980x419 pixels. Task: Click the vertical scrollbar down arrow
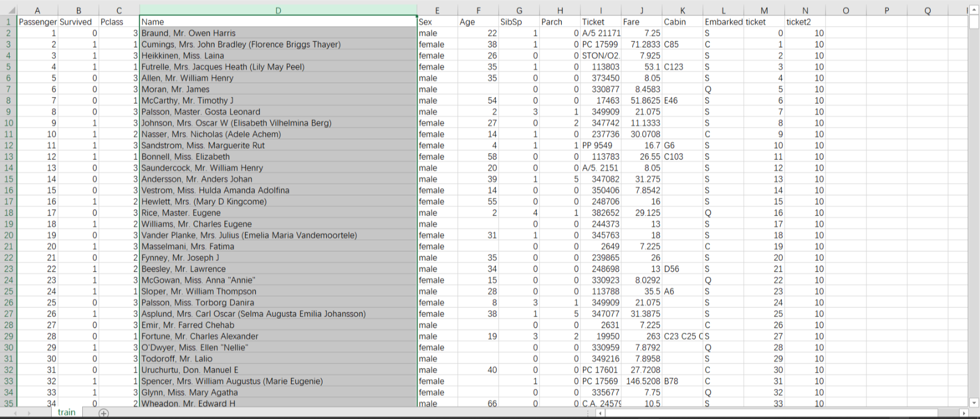(x=974, y=403)
